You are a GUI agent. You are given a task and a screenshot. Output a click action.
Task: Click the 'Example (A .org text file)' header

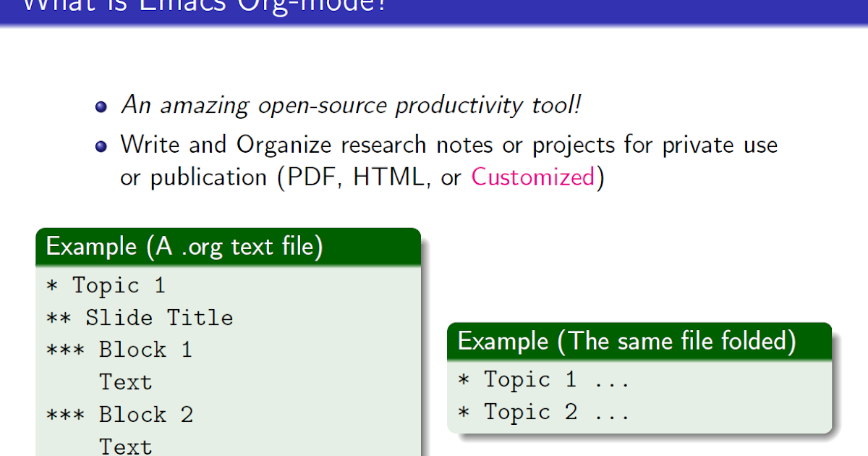point(184,247)
